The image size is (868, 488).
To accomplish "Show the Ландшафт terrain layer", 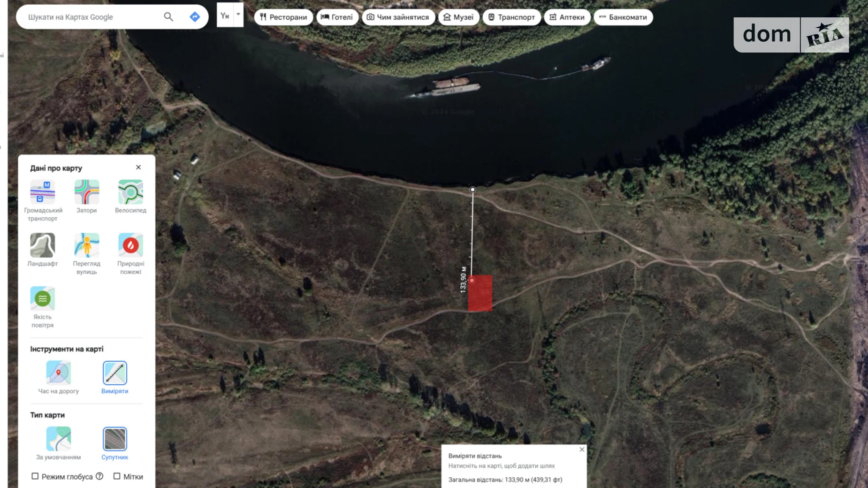I will click(43, 245).
